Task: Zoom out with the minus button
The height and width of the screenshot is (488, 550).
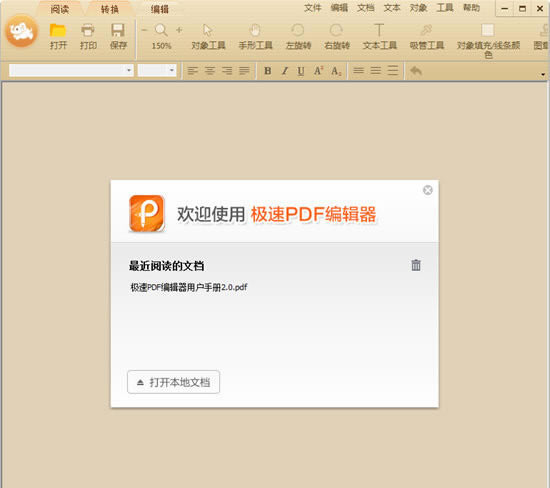Action: (144, 30)
